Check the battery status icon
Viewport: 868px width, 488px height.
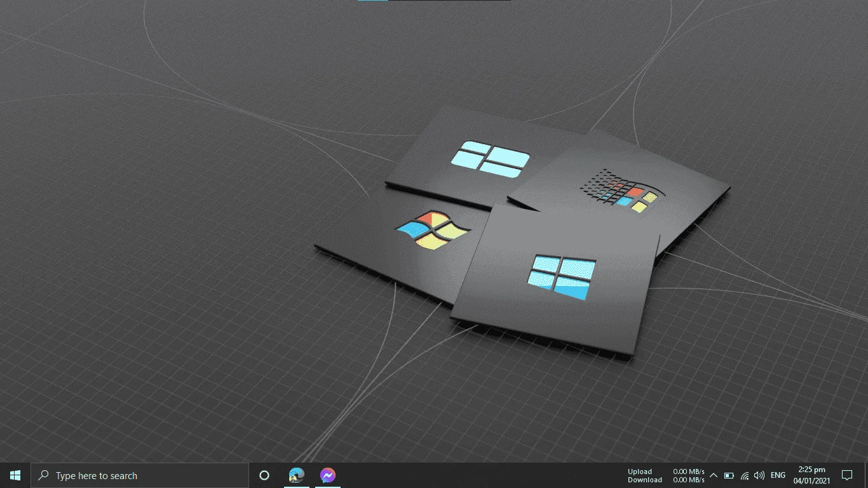click(x=729, y=475)
